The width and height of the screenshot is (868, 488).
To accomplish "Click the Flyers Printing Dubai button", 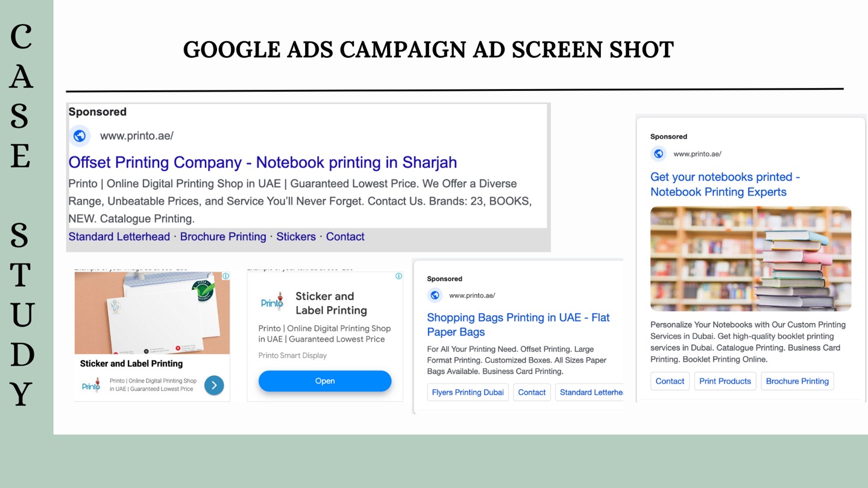I will pyautogui.click(x=468, y=392).
